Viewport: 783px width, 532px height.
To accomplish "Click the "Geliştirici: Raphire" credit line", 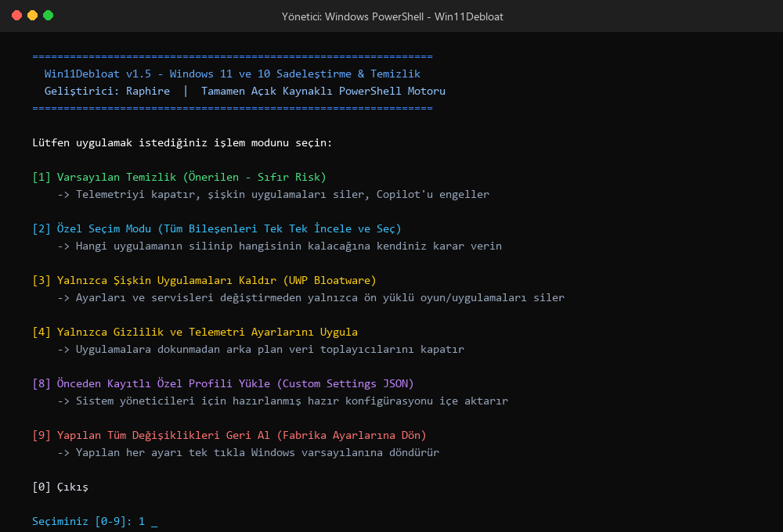I will [x=244, y=91].
